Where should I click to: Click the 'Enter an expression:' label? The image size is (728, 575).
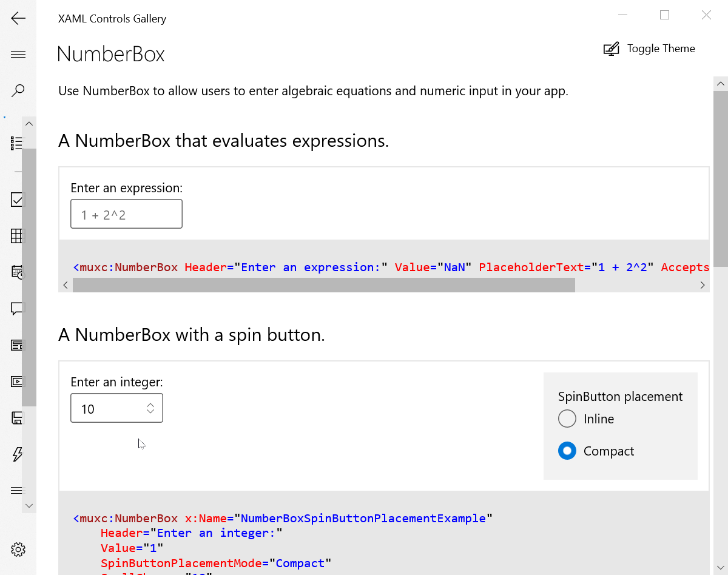click(127, 188)
